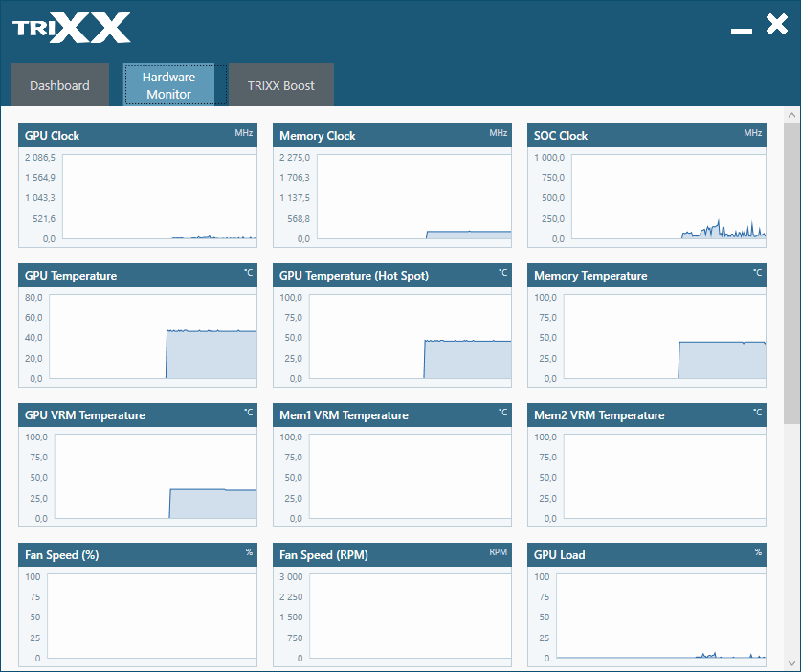The height and width of the screenshot is (672, 801).
Task: Click inside the SOC Clock chart area
Action: click(x=668, y=197)
